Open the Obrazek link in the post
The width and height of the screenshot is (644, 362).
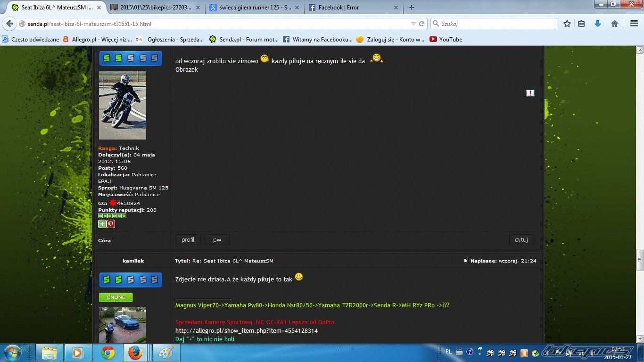click(187, 70)
